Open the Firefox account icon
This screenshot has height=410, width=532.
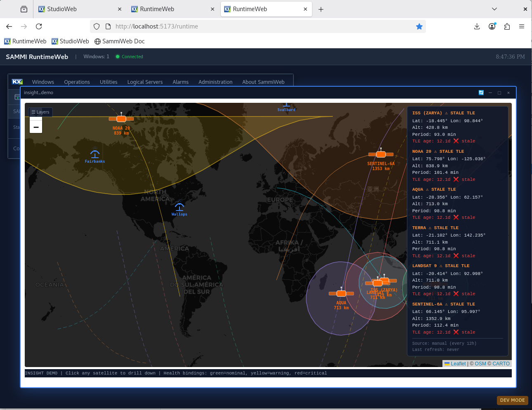tap(492, 26)
